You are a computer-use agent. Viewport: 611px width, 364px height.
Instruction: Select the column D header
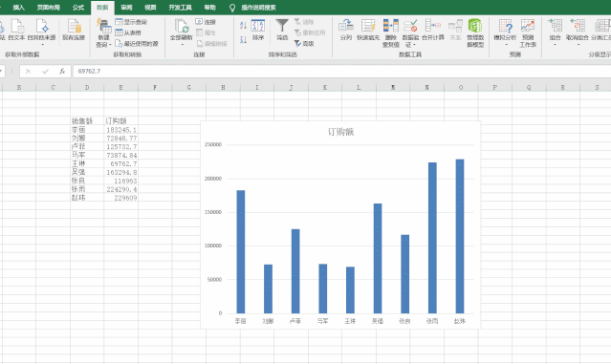87,88
